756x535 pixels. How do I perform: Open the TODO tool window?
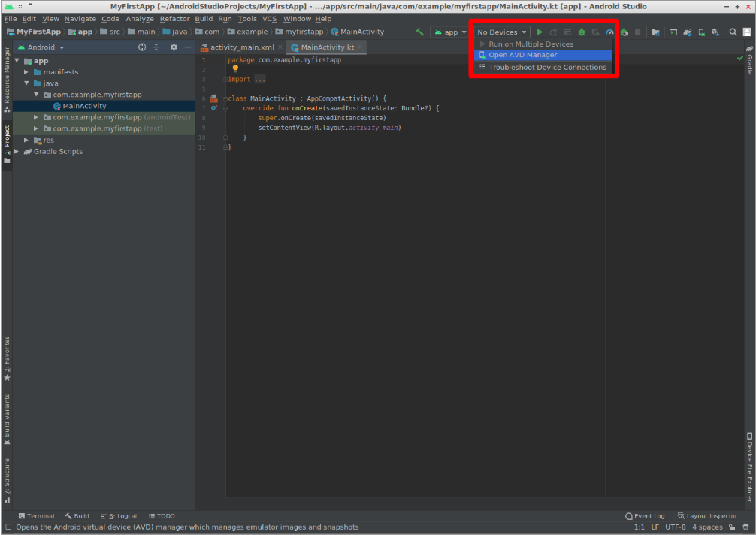pos(162,516)
